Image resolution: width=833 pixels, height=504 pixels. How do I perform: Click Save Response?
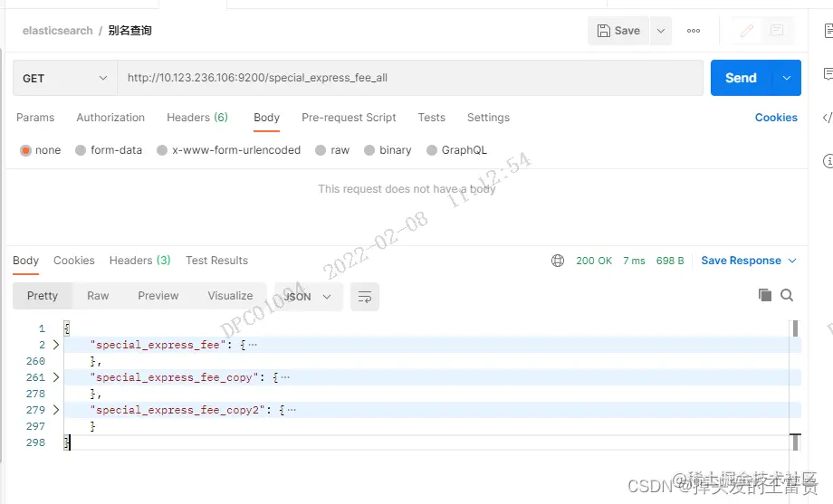(741, 261)
